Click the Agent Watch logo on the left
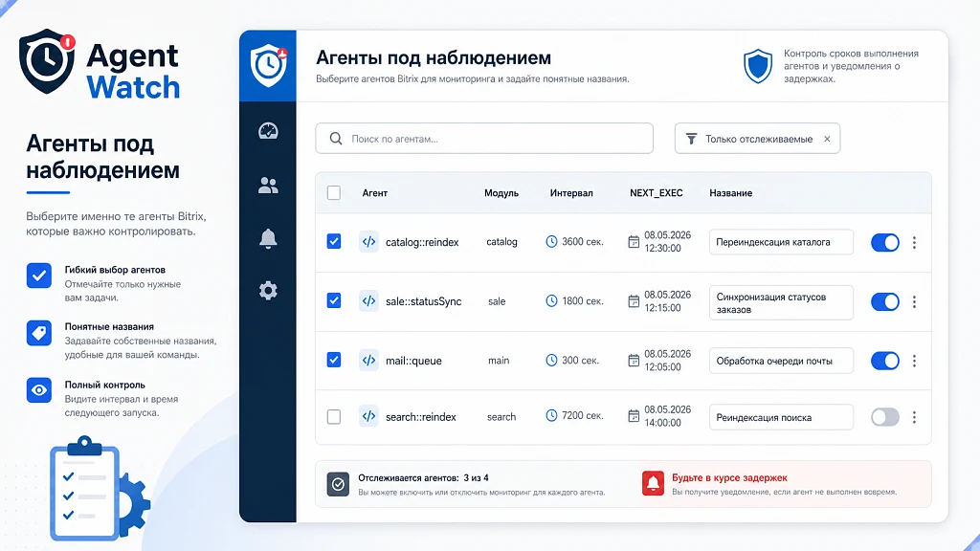The height and width of the screenshot is (551, 980). click(x=100, y=64)
